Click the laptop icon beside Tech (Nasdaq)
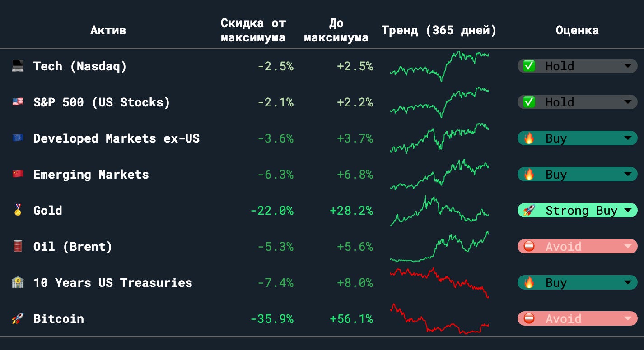Screen dimensions: 644x350 click(x=18, y=66)
